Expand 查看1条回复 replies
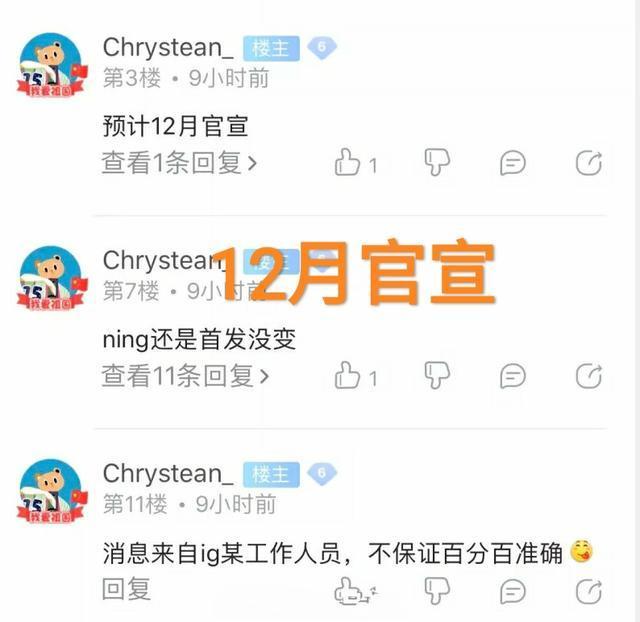The width and height of the screenshot is (640, 622). (179, 163)
